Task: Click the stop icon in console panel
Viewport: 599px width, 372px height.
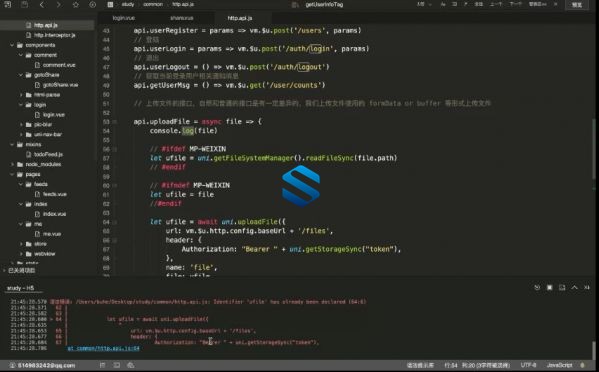Action: [x=549, y=287]
